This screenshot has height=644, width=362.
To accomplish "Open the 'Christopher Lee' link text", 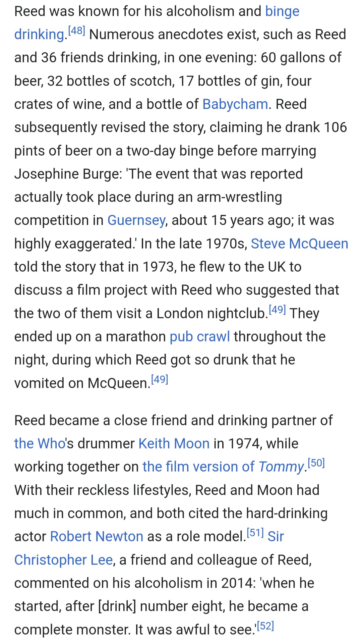I will pos(63,560).
